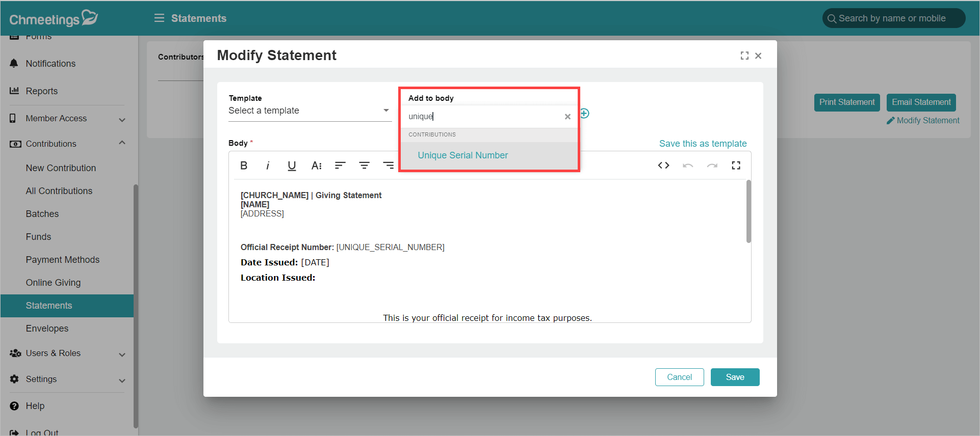This screenshot has width=980, height=436.
Task: Go to All Contributions page
Action: 59,191
